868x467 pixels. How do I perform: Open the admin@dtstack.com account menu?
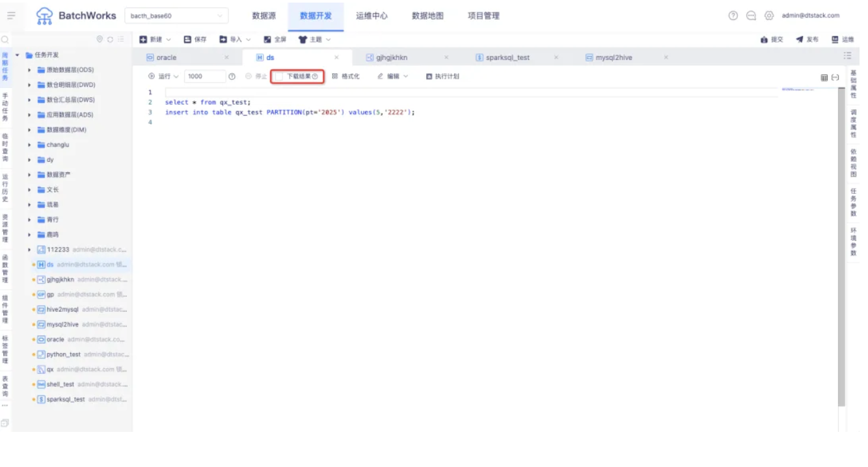(811, 16)
